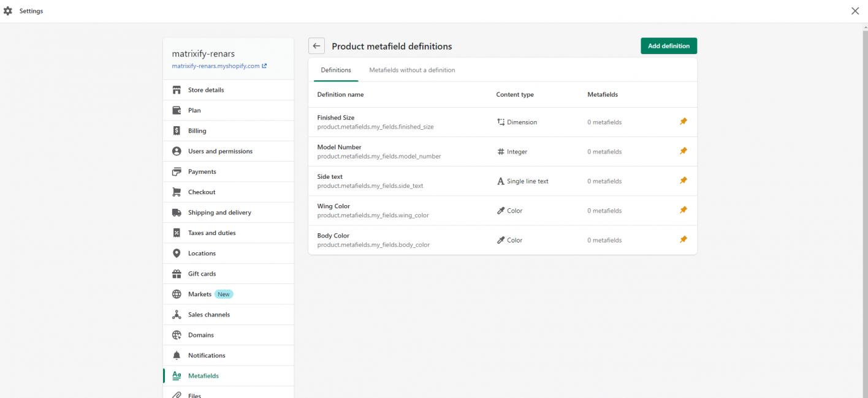
Task: Click the Billing icon in the sidebar
Action: (x=177, y=130)
